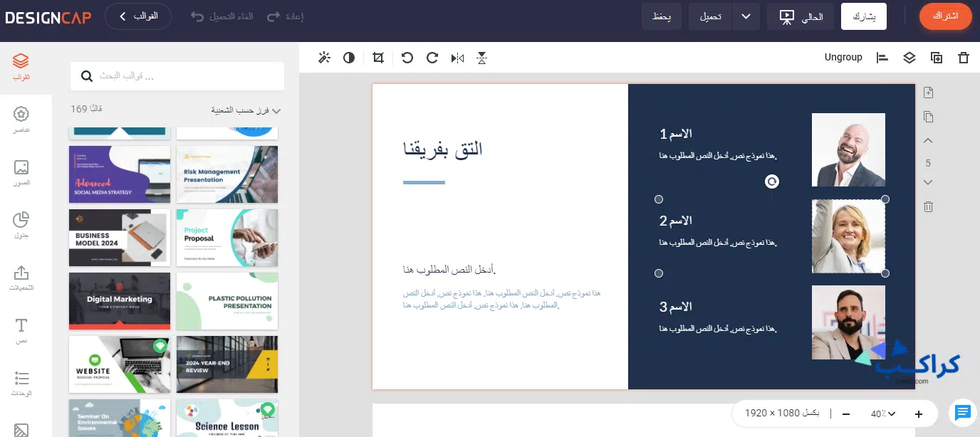Move the page up

928,141
